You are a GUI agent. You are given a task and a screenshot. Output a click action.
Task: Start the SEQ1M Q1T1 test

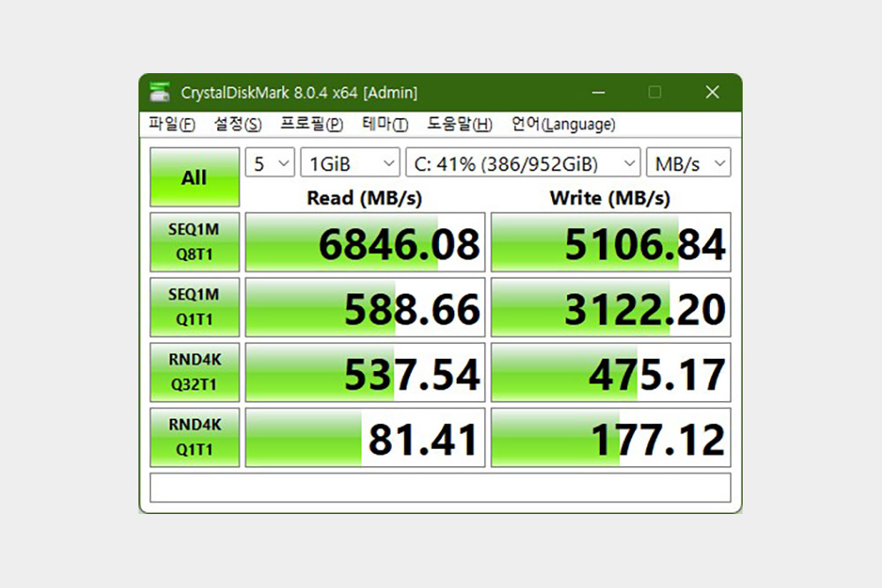[x=195, y=308]
